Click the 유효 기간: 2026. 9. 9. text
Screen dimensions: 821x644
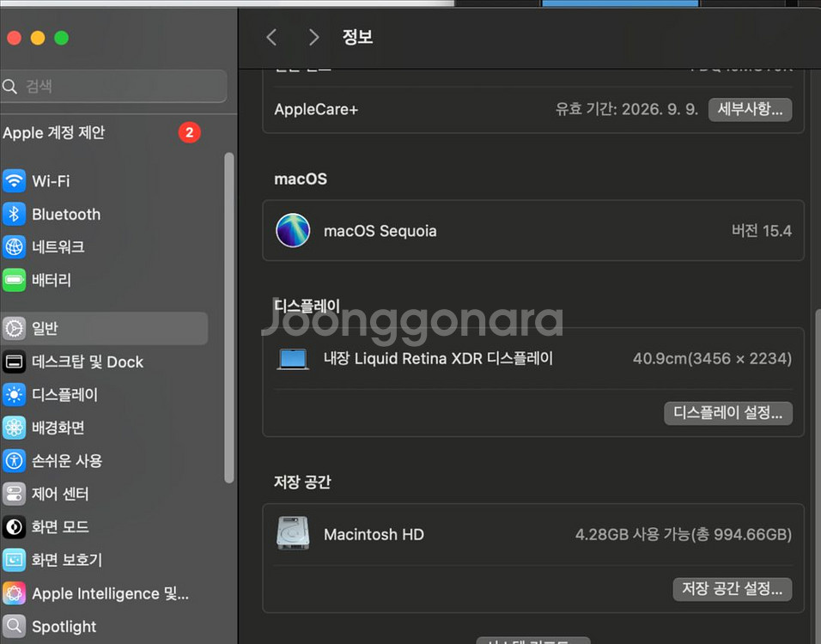(626, 109)
